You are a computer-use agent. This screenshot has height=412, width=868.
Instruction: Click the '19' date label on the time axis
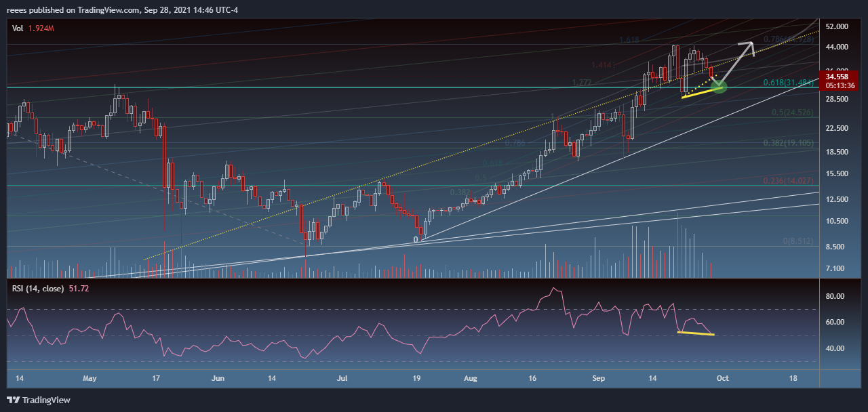(416, 378)
